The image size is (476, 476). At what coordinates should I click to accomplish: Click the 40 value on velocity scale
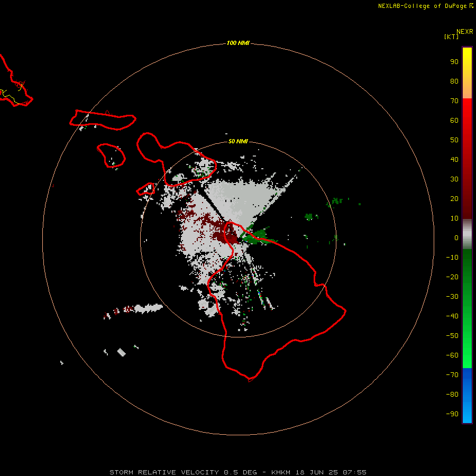454,160
